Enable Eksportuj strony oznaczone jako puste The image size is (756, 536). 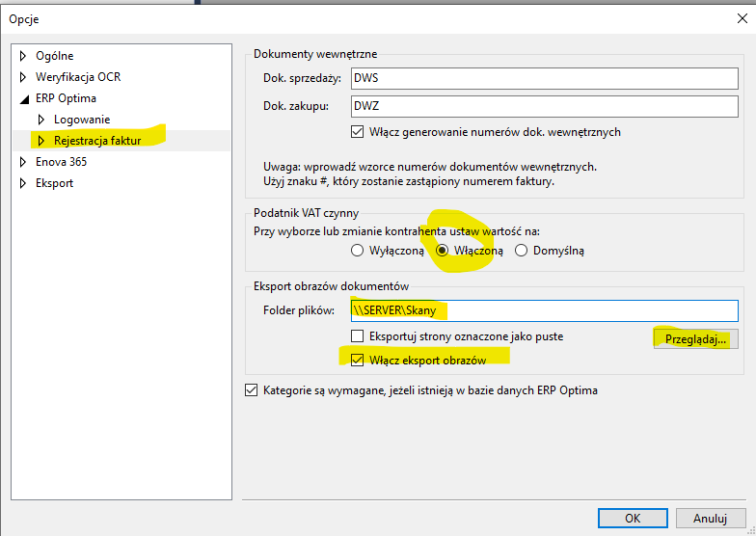(357, 335)
